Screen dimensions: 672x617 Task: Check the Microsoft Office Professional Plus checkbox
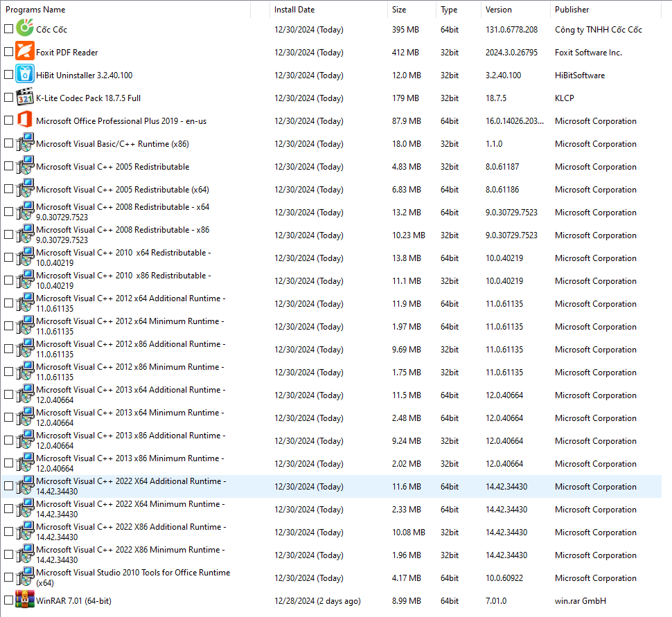pos(8,120)
